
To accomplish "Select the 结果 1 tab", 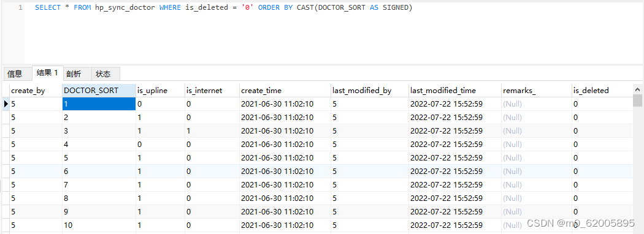I will pos(47,73).
